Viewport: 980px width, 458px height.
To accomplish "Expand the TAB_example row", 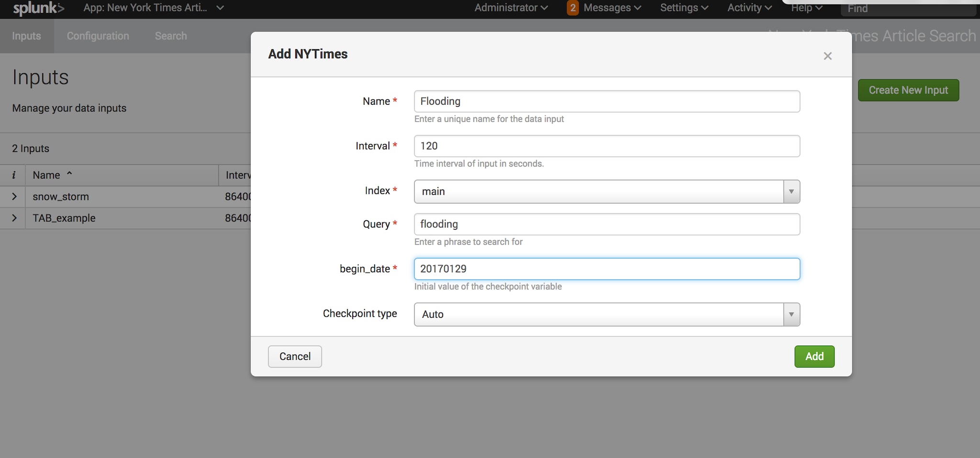I will [14, 218].
